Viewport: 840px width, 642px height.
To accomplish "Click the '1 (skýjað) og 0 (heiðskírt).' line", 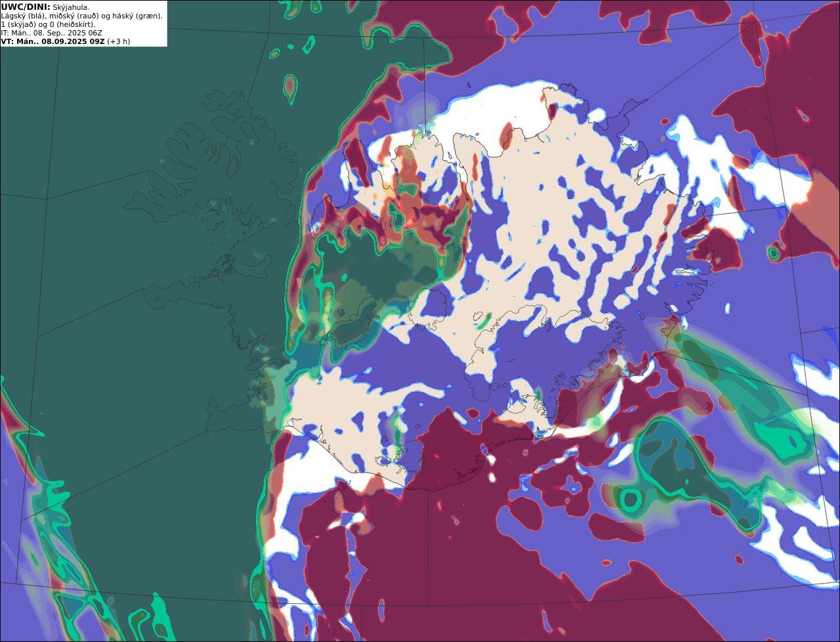I will click(x=48, y=24).
